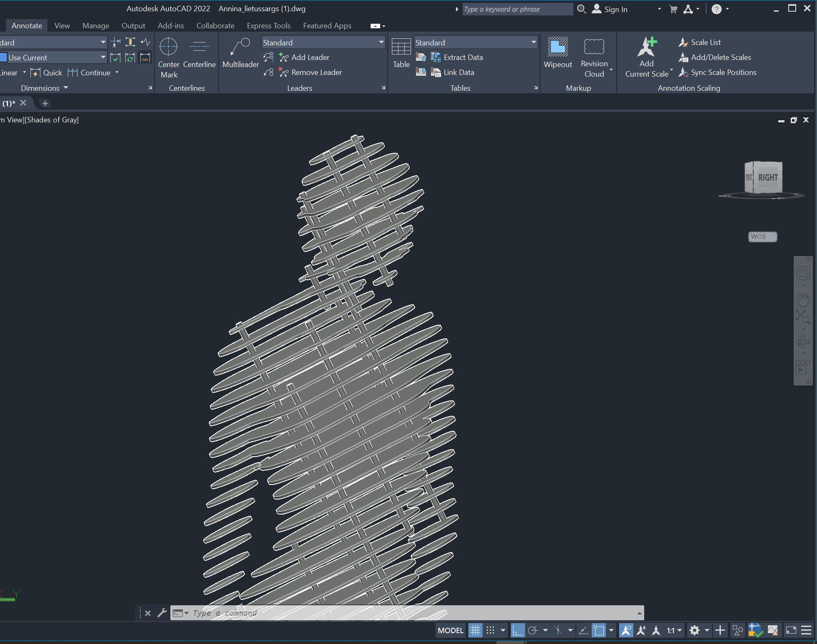Toggle object snap tracking
Viewport: 817px width, 644px height.
click(x=583, y=630)
